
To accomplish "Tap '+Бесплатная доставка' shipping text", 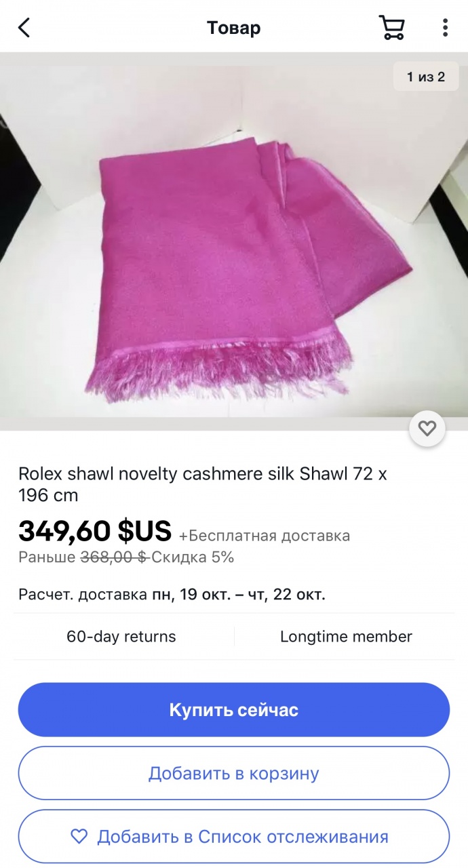I will click(x=265, y=536).
